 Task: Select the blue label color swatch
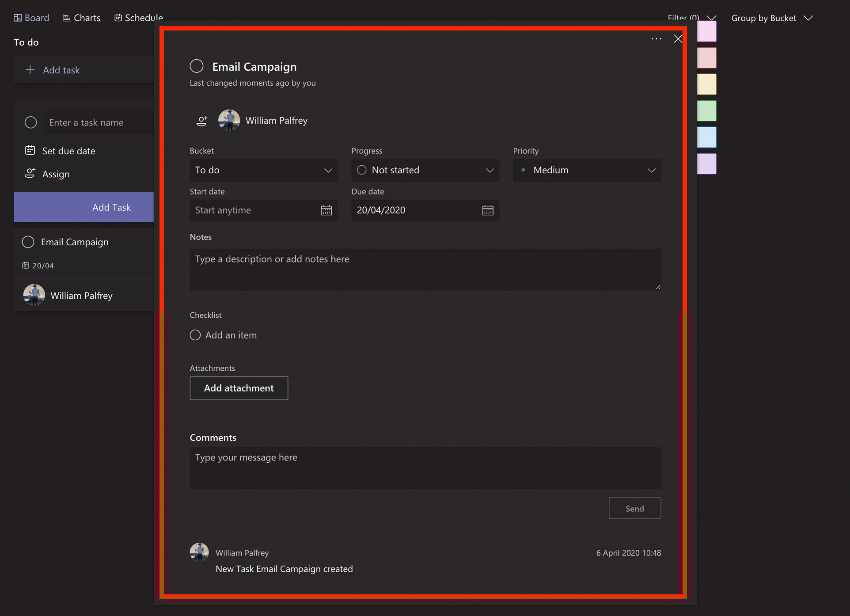[x=707, y=137]
